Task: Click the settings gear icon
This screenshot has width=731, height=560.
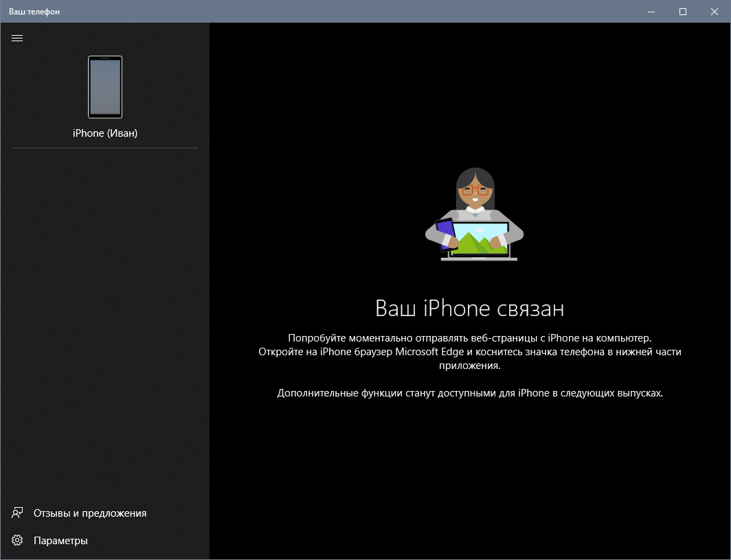Action: [x=17, y=540]
